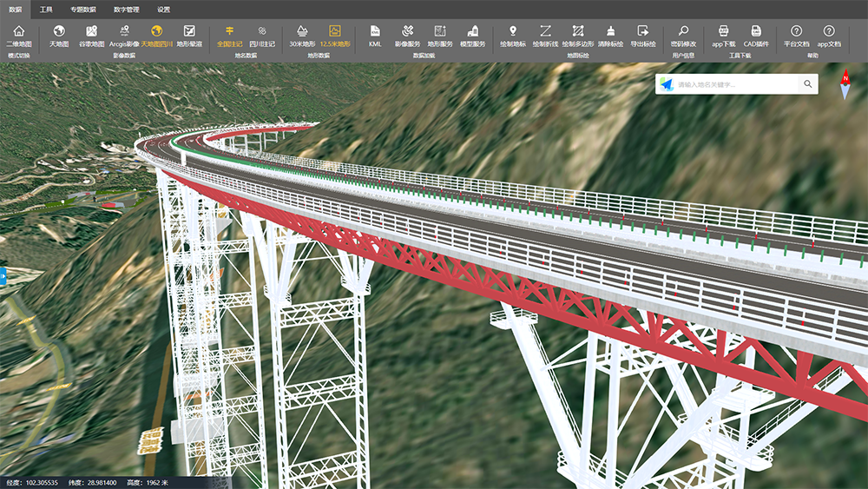Open 地形晕渲 terrain shading layer
The height and width of the screenshot is (489, 868).
coord(189,35)
